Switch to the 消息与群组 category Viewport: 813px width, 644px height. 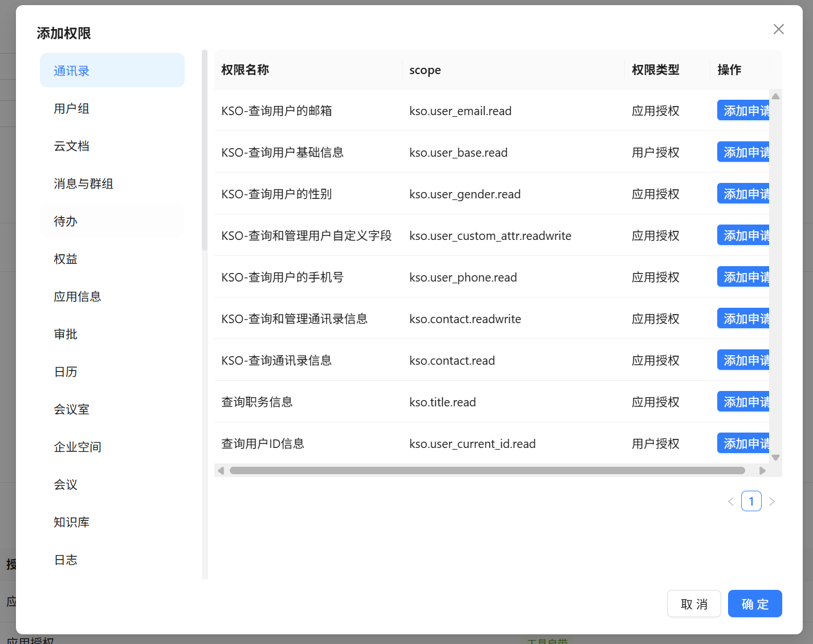[83, 184]
